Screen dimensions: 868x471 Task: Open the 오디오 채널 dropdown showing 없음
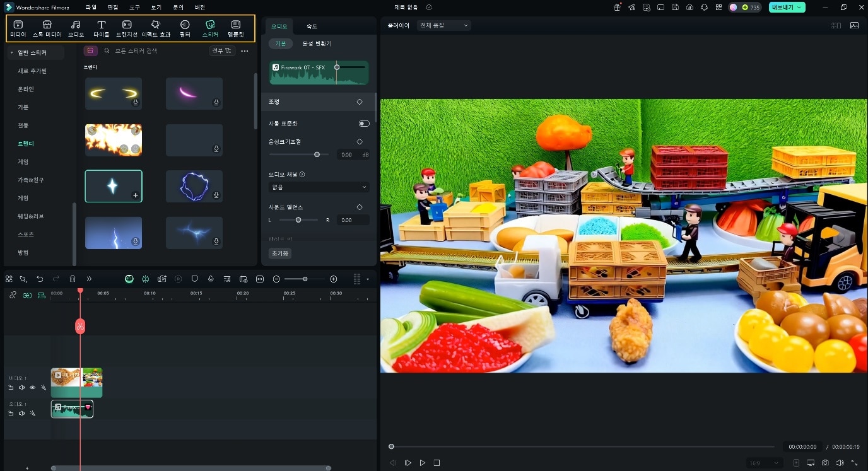319,187
